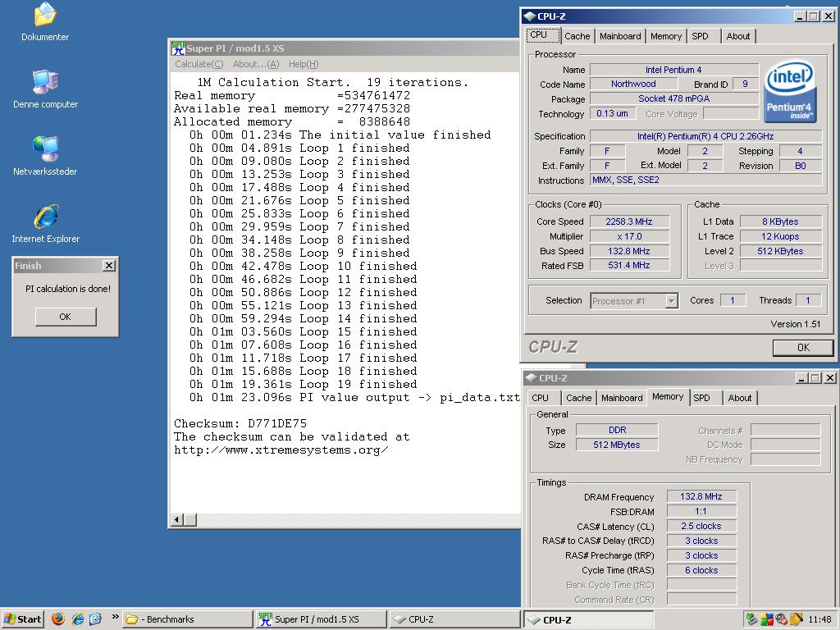This screenshot has height=630, width=840.
Task: Switch to Super PI taskbar button
Action: 321,619
